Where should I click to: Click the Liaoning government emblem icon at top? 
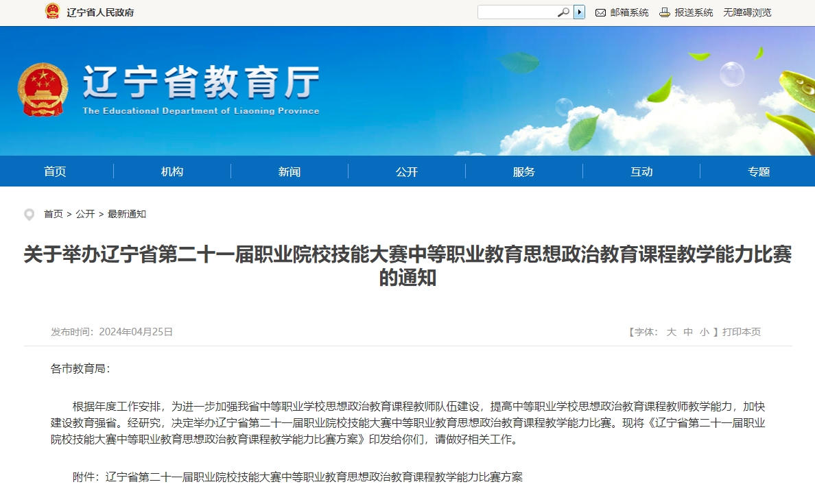pos(53,11)
